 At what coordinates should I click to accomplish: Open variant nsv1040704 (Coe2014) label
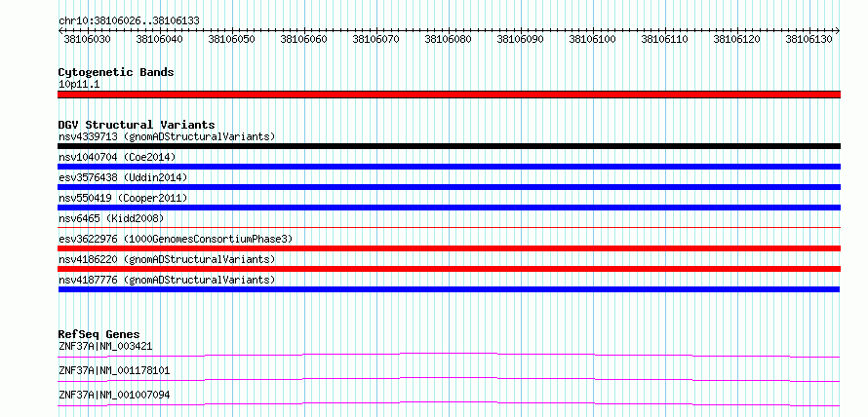coord(117,157)
